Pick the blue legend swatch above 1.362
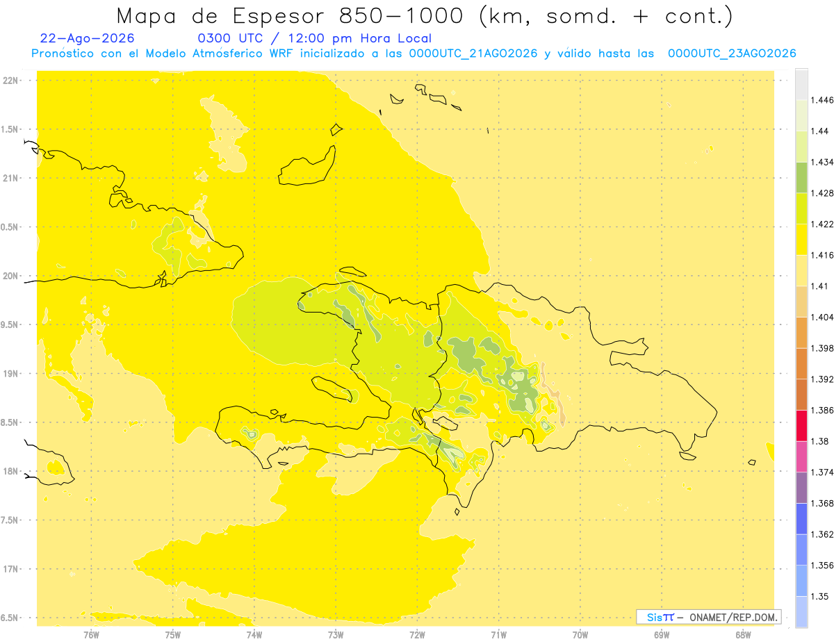The height and width of the screenshot is (644, 834). click(x=801, y=518)
